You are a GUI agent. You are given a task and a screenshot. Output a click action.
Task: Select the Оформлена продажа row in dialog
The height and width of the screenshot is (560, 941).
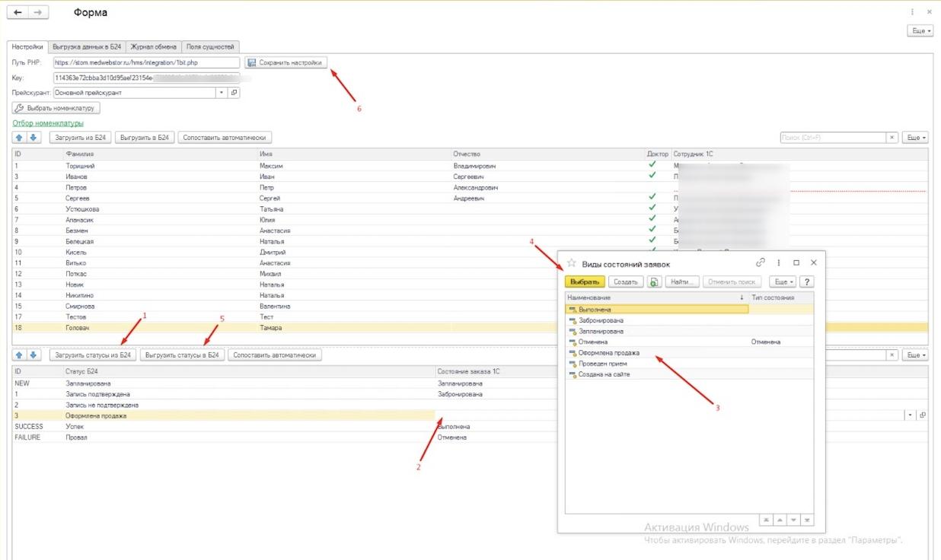point(609,353)
